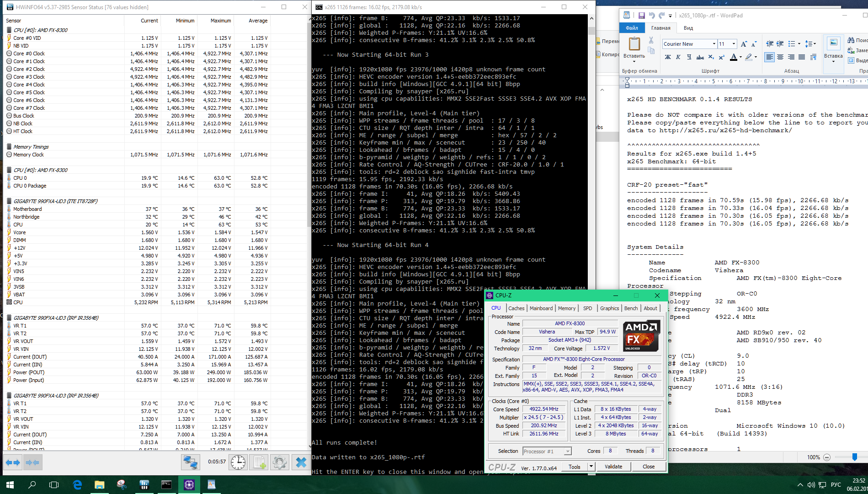Start logging with HWiNFO sheet-plus icon

pos(259,462)
